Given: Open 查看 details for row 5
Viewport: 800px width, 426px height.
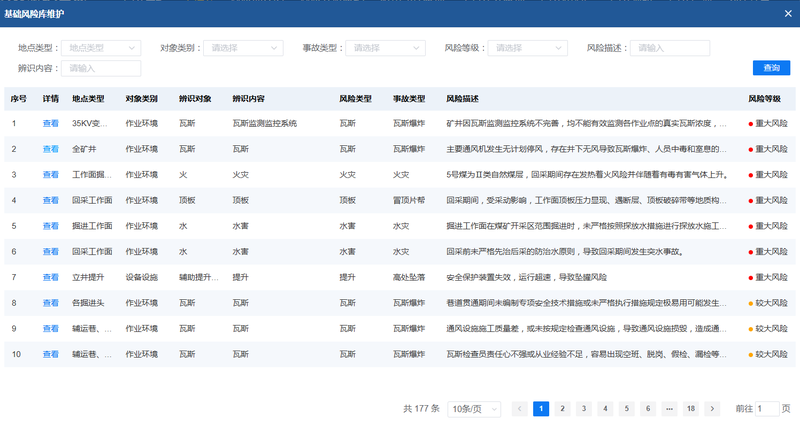Looking at the screenshot, I should pos(51,226).
